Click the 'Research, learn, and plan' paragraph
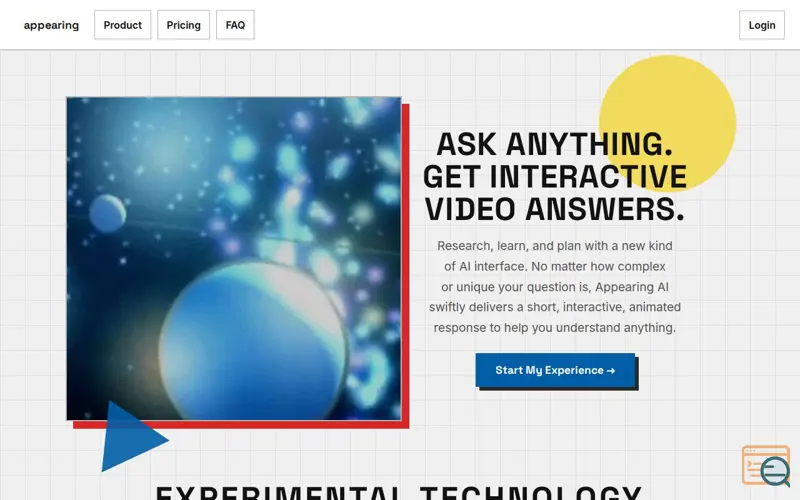Image resolution: width=800 pixels, height=500 pixels. pyautogui.click(x=555, y=287)
